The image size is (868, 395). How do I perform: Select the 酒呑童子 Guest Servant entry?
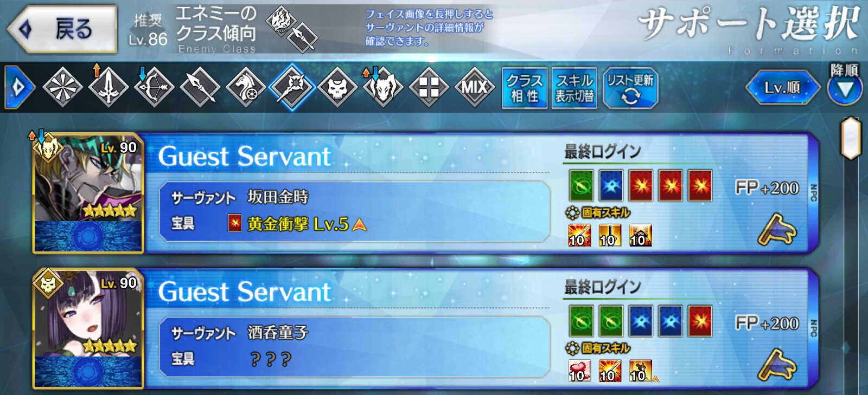(x=425, y=329)
